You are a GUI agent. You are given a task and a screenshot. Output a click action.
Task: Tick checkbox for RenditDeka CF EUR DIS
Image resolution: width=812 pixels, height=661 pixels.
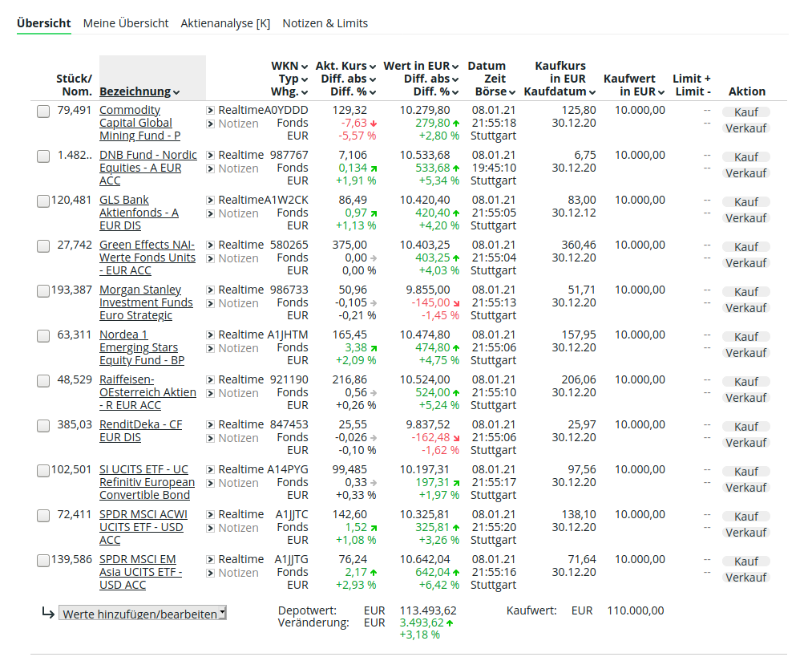coord(43,426)
